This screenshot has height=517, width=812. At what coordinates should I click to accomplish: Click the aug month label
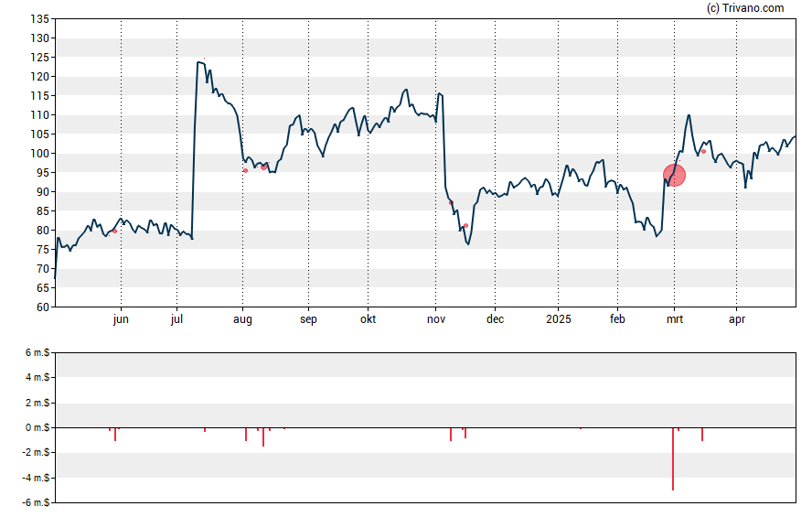click(x=242, y=319)
